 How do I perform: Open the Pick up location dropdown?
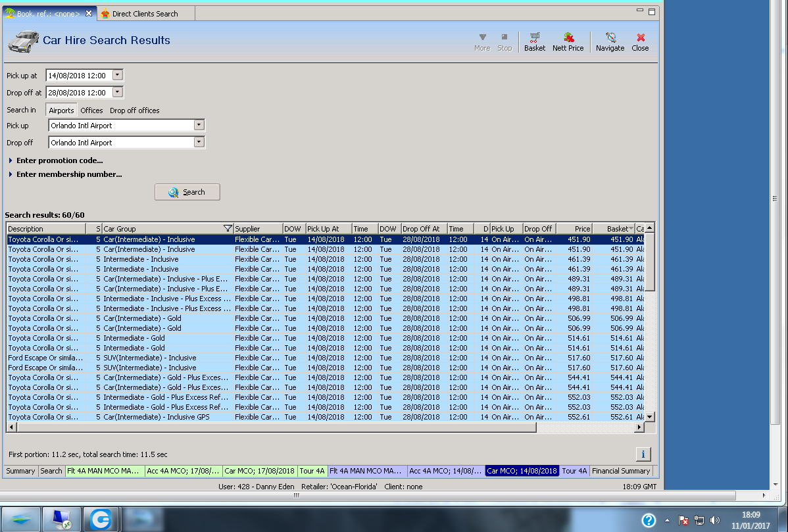click(x=199, y=125)
